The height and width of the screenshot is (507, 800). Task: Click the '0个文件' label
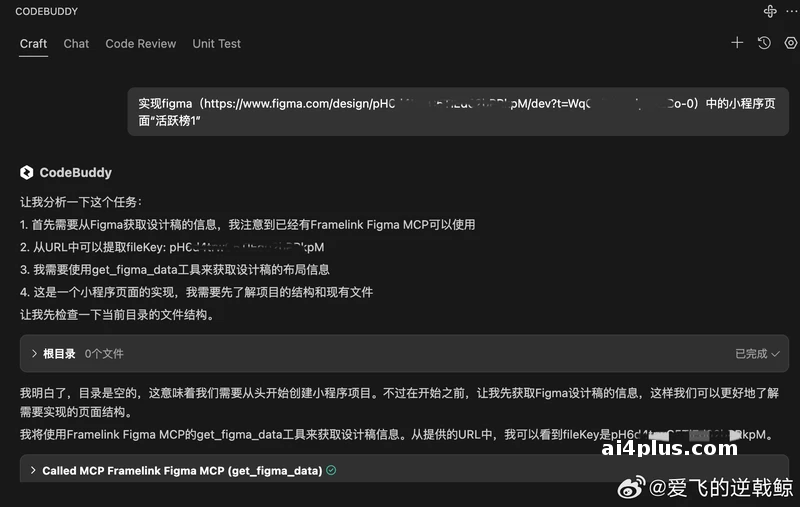(104, 353)
